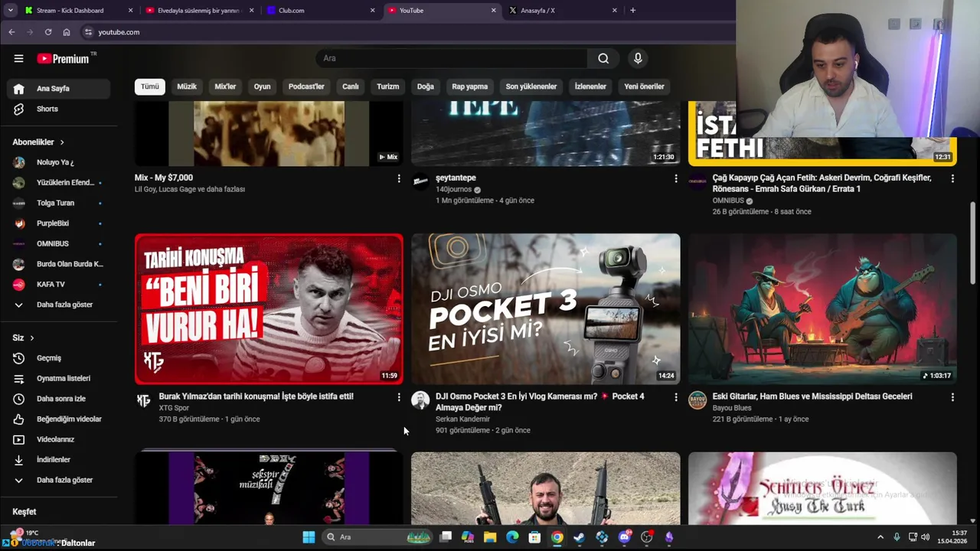The width and height of the screenshot is (980, 551).
Task: Open Steam from the taskbar
Action: click(x=580, y=537)
